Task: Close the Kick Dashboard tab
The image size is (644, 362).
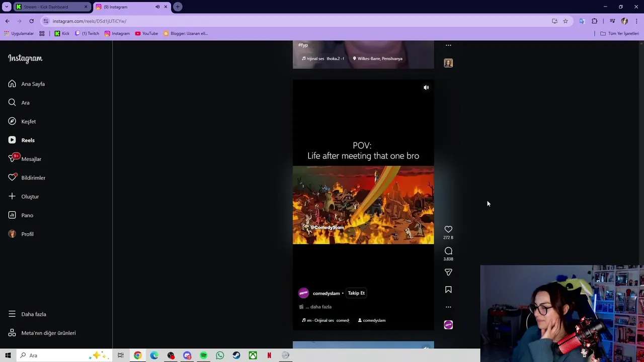Action: pos(86,7)
